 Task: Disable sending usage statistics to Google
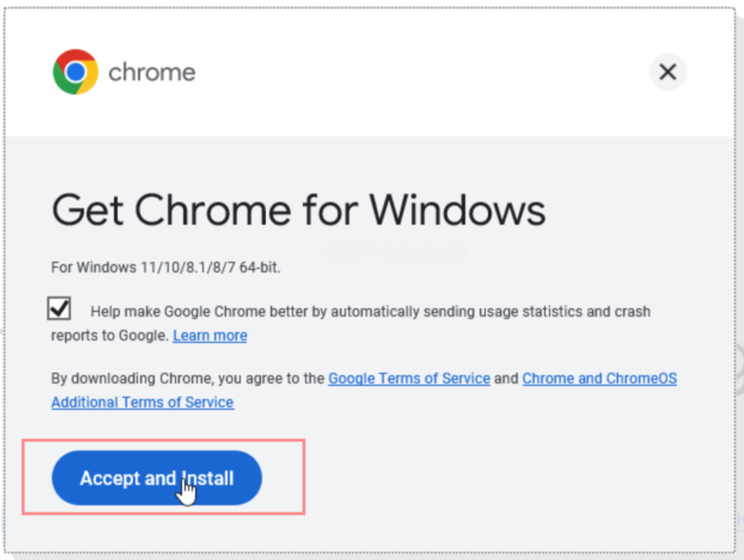pyautogui.click(x=58, y=308)
